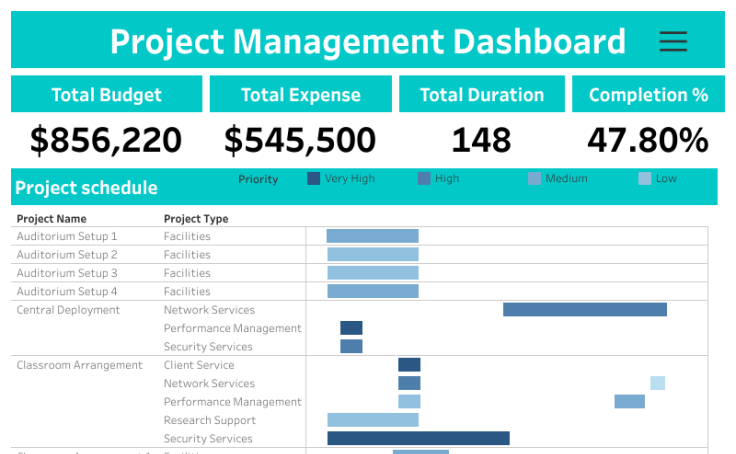
Task: Select the Classroom Arrangement project name
Action: click(x=80, y=365)
